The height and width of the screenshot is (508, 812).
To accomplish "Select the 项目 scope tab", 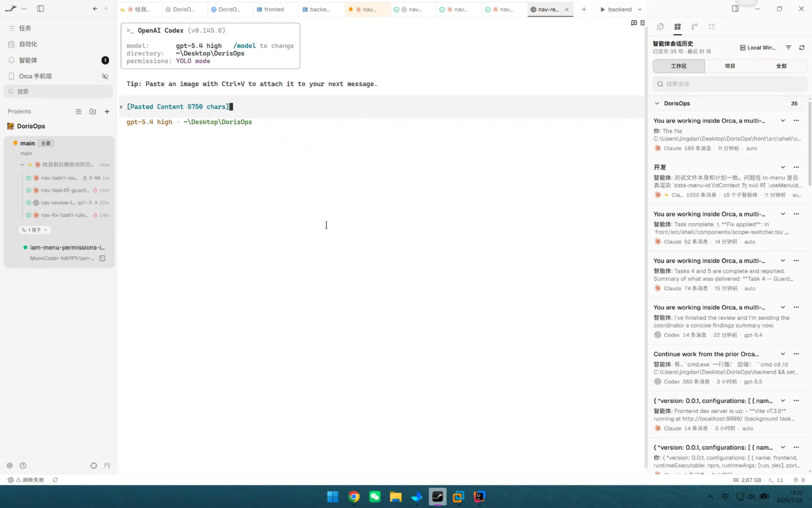I will point(730,66).
